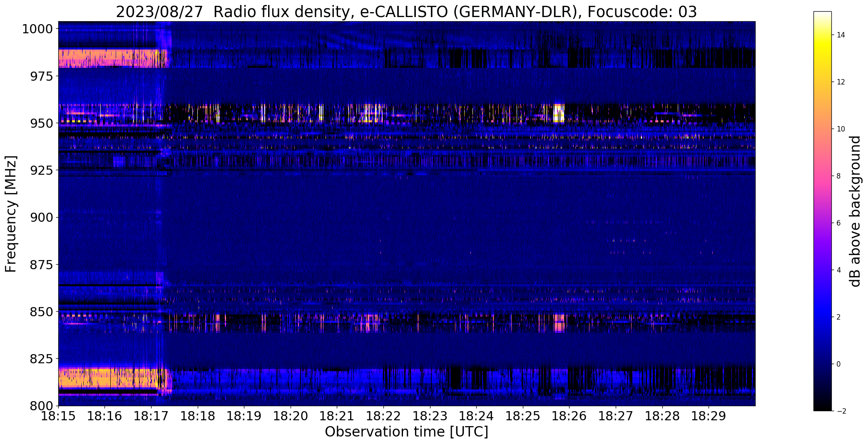Image resolution: width=868 pixels, height=444 pixels.
Task: Click the 18:22 time tick label
Action: [383, 416]
